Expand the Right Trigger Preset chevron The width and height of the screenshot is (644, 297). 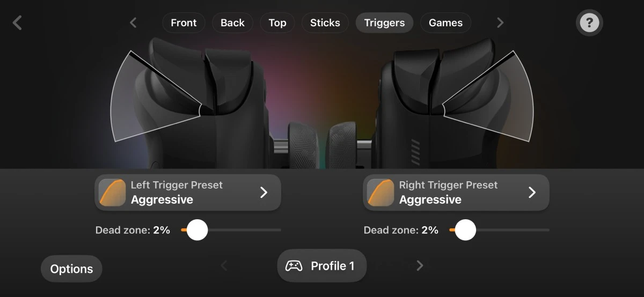[x=532, y=192]
